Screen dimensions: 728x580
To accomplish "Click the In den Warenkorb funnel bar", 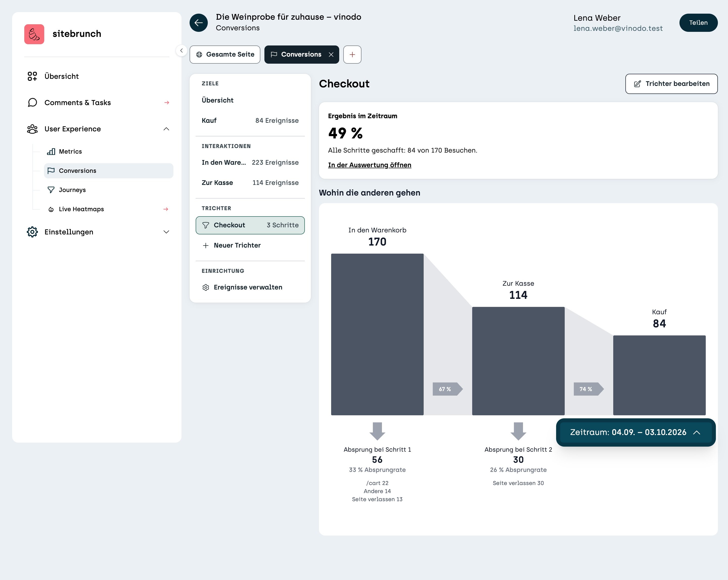I will tap(377, 334).
